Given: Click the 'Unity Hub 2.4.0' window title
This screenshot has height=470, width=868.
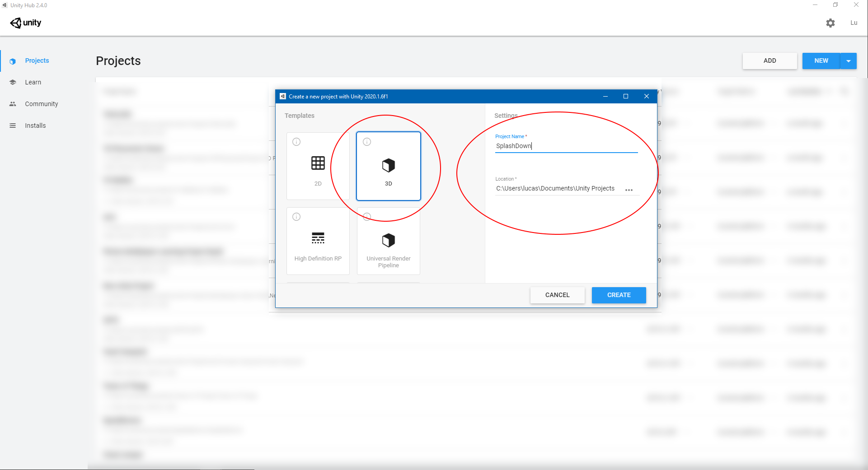Looking at the screenshot, I should (x=28, y=5).
